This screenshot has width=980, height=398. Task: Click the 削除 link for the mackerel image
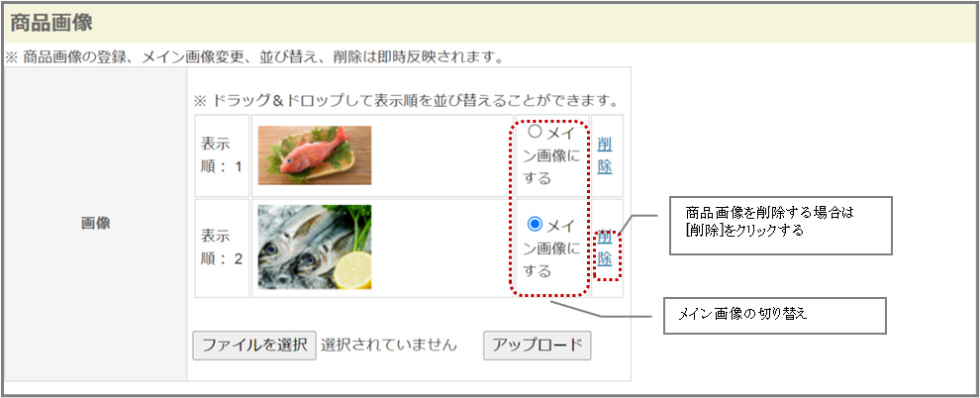605,248
